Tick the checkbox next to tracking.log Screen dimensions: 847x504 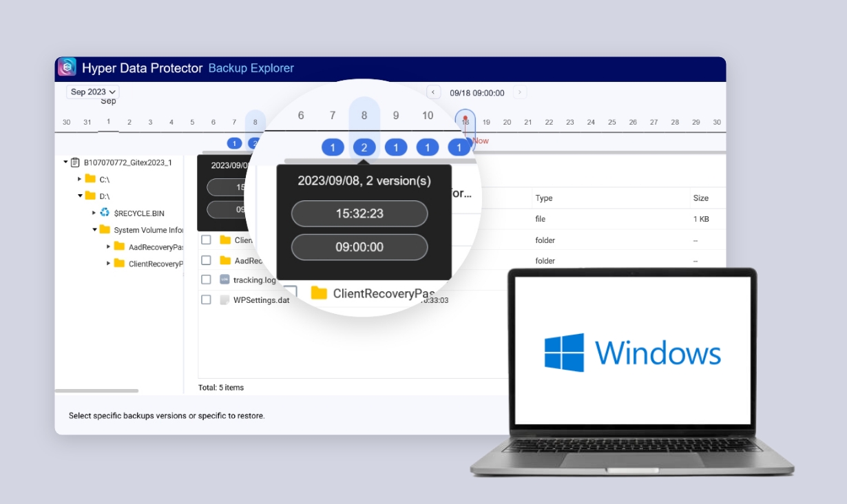click(206, 280)
